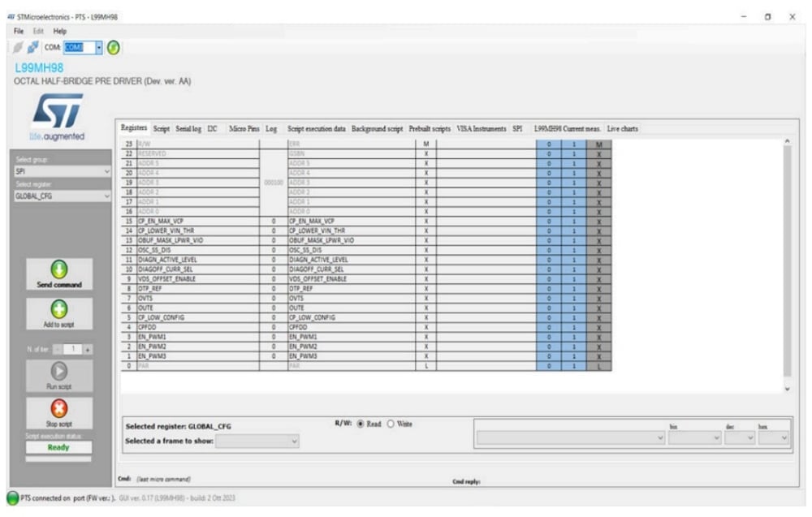Viewport: 812px width, 517px height.
Task: Click the green refresh COM ports icon
Action: 114,47
